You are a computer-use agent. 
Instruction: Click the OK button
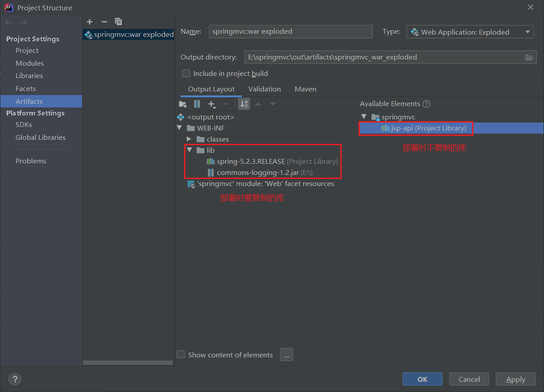click(422, 379)
